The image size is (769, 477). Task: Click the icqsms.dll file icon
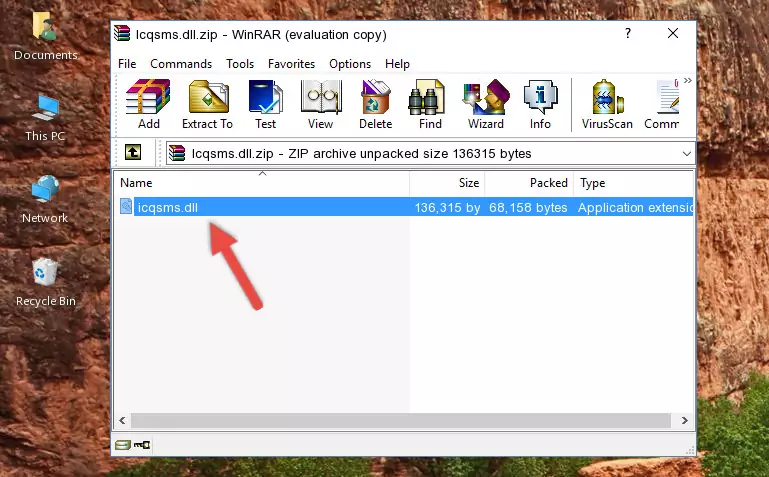coord(126,206)
